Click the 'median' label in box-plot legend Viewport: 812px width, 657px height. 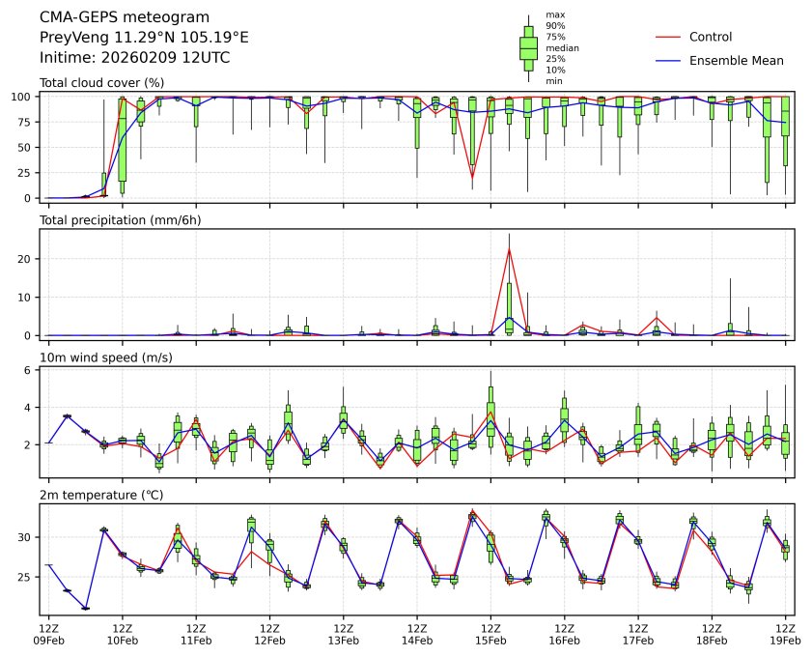pos(562,47)
